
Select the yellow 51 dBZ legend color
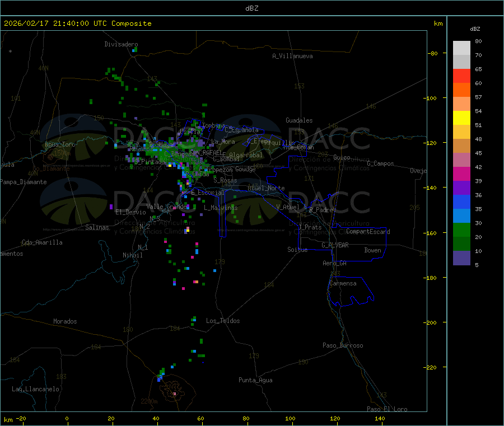[x=461, y=118]
